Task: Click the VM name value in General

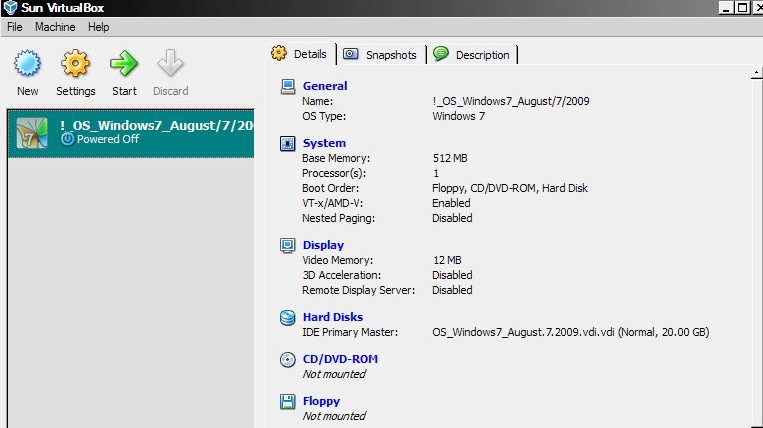Action: [511, 101]
